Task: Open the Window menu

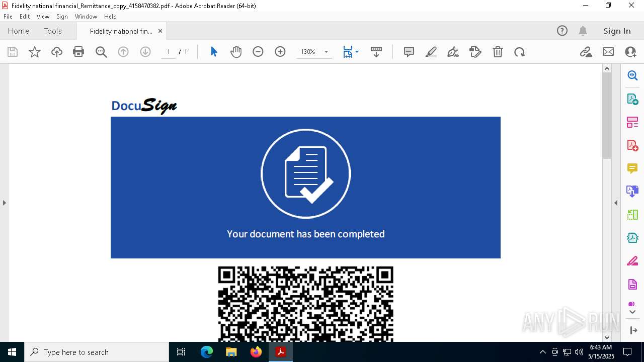Action: pyautogui.click(x=86, y=17)
